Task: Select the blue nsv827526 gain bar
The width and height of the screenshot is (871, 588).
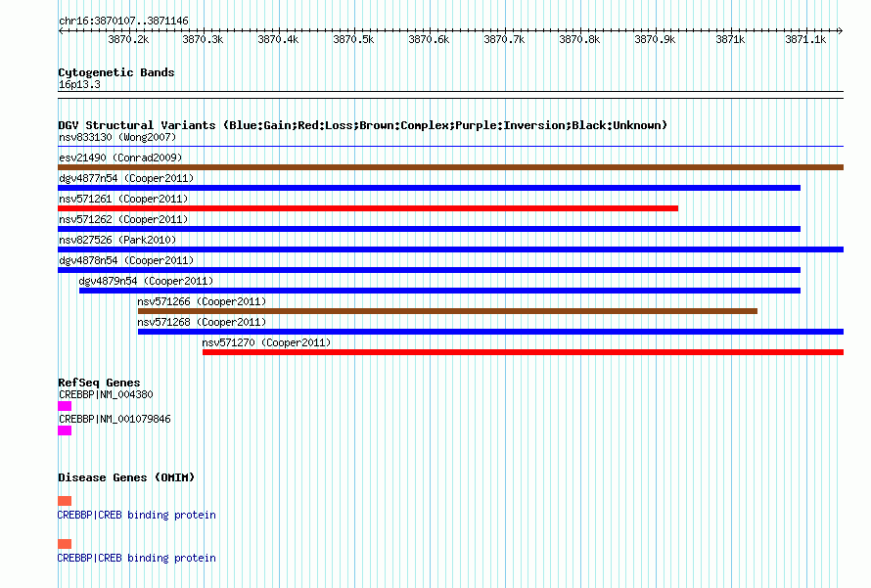Action: [x=450, y=249]
